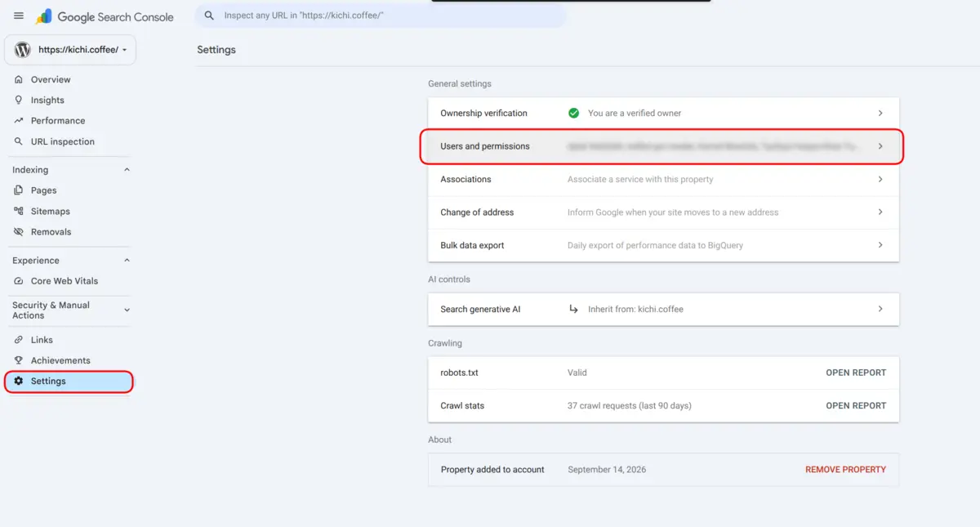Collapse the Experience section
The image size is (980, 527).
click(127, 261)
